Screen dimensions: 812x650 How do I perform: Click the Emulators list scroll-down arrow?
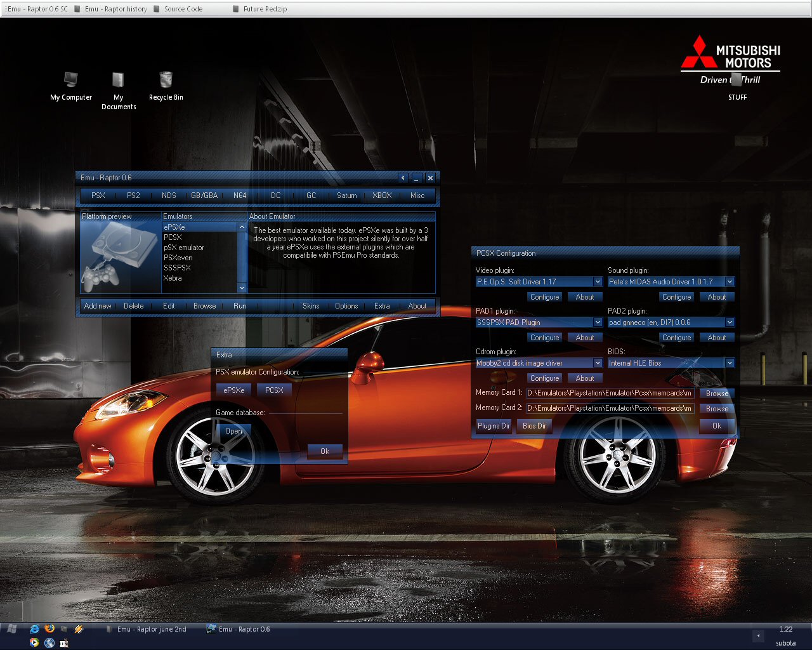242,288
